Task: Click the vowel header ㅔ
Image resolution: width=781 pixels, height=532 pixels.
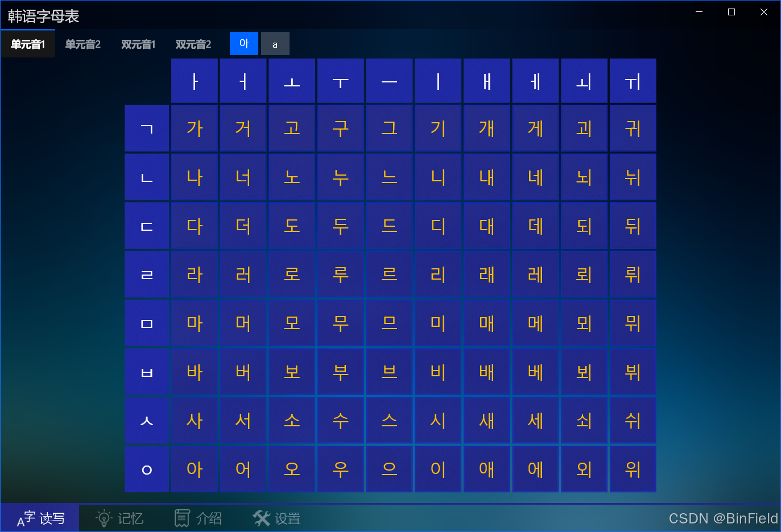Action: pos(536,81)
